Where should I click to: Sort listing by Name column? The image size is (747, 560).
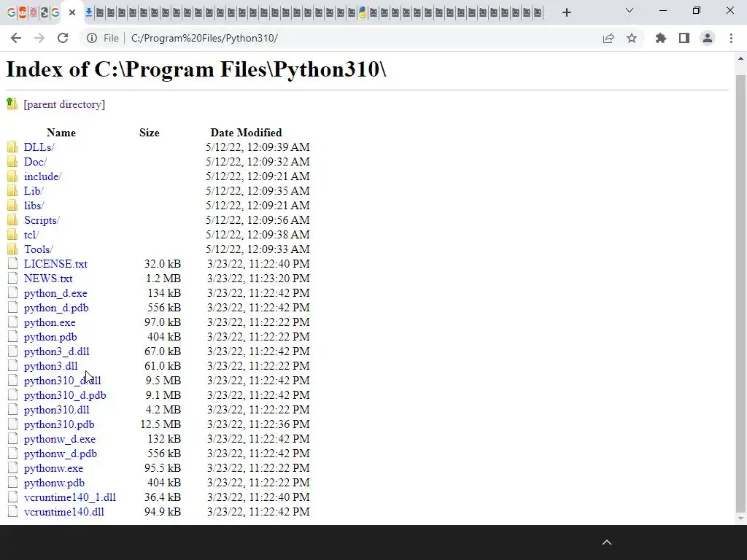click(x=61, y=133)
